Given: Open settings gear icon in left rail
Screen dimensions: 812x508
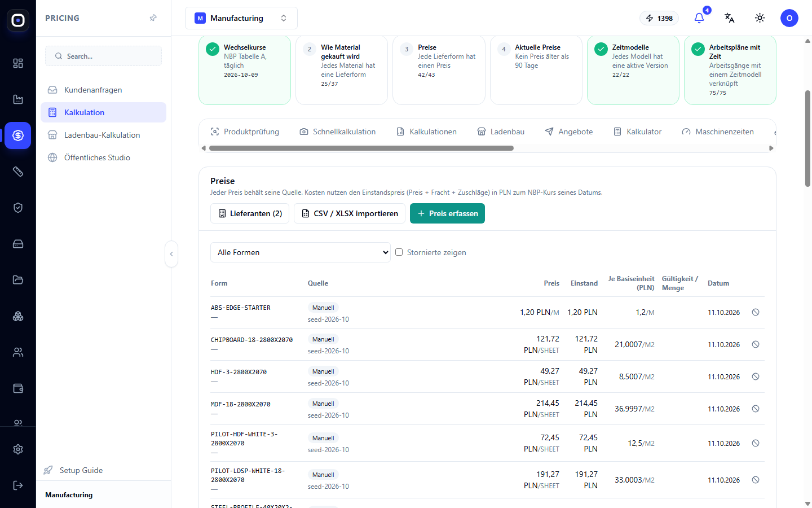Looking at the screenshot, I should point(18,449).
